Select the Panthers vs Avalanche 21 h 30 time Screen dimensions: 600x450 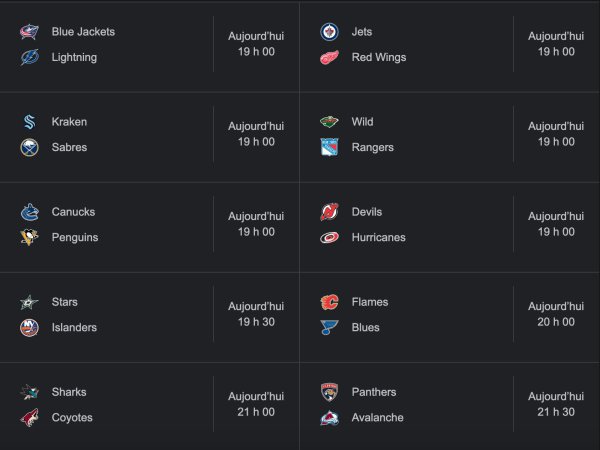click(556, 412)
